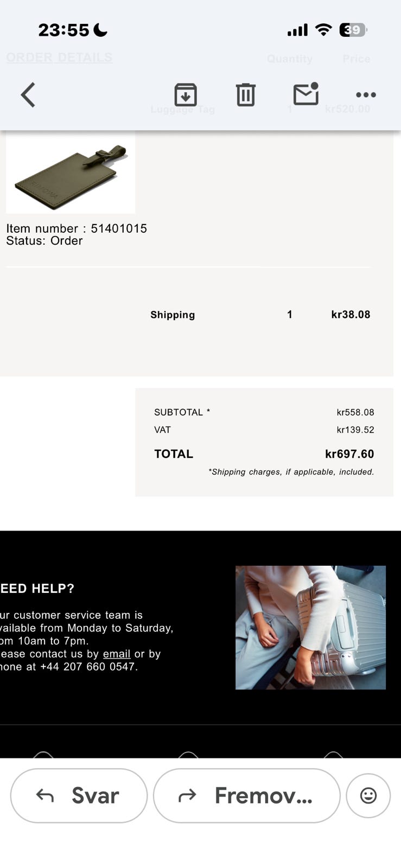The height and width of the screenshot is (868, 401).
Task: Tap the Wi-Fi status icon
Action: click(x=323, y=30)
